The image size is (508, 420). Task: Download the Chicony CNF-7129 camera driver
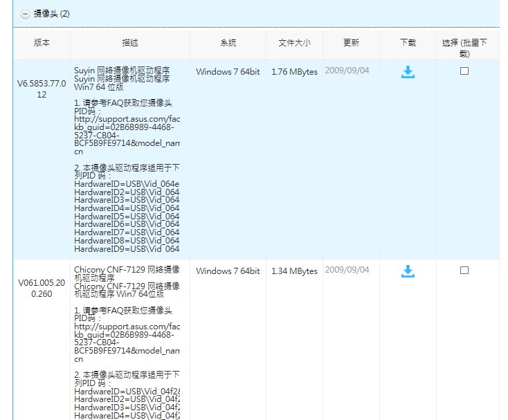click(x=408, y=271)
